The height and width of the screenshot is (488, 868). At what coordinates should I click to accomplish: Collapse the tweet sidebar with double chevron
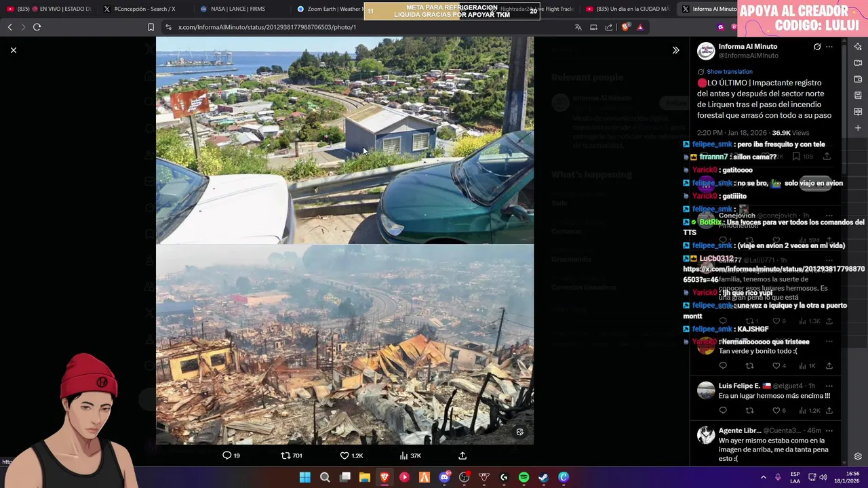tap(675, 50)
